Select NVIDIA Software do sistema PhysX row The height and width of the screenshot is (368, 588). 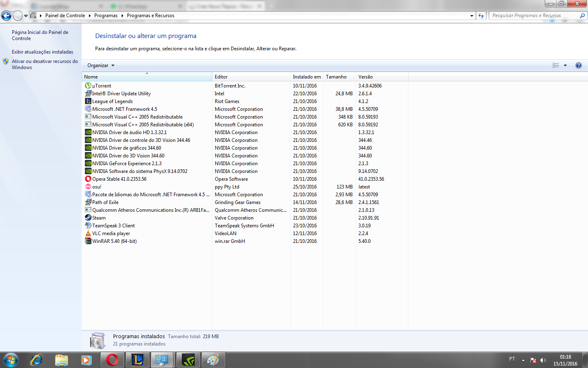click(x=140, y=171)
